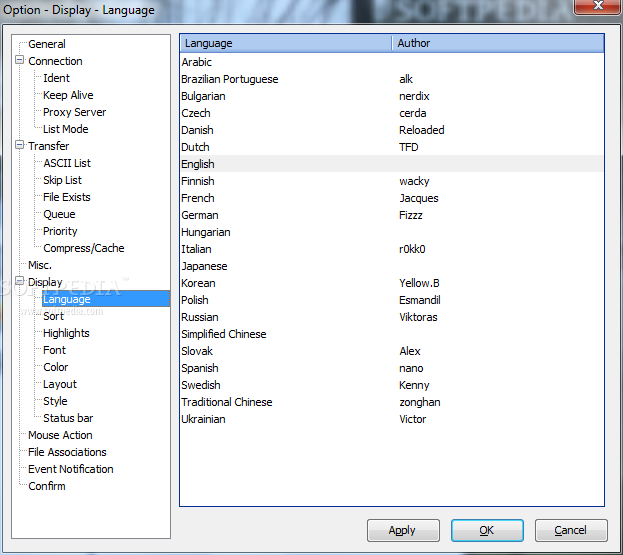Select Priority in the tree
This screenshot has height=555, width=623.
pyautogui.click(x=60, y=231)
